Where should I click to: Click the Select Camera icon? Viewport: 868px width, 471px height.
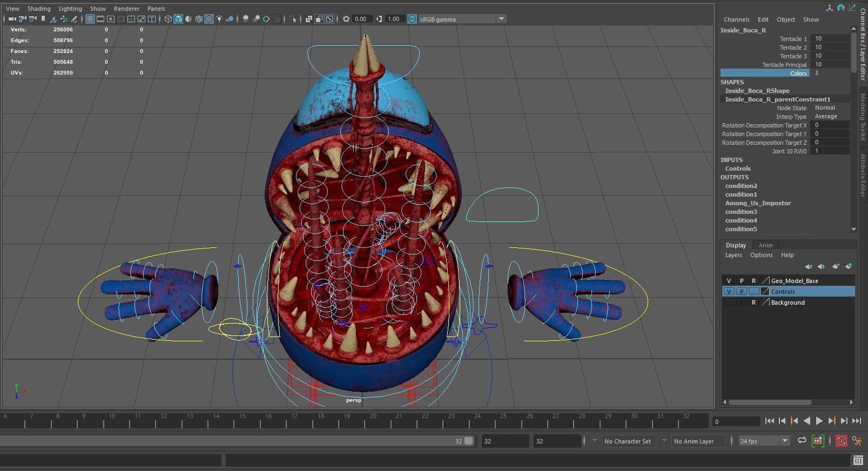12,19
